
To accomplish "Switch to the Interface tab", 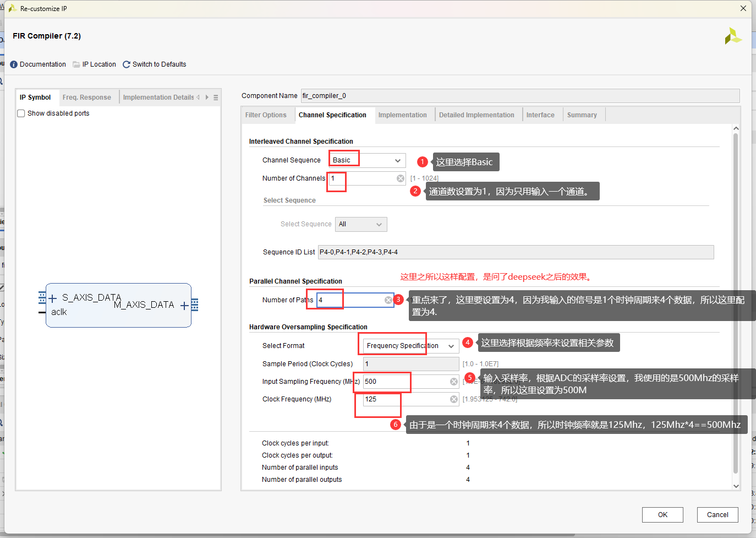I will [540, 115].
